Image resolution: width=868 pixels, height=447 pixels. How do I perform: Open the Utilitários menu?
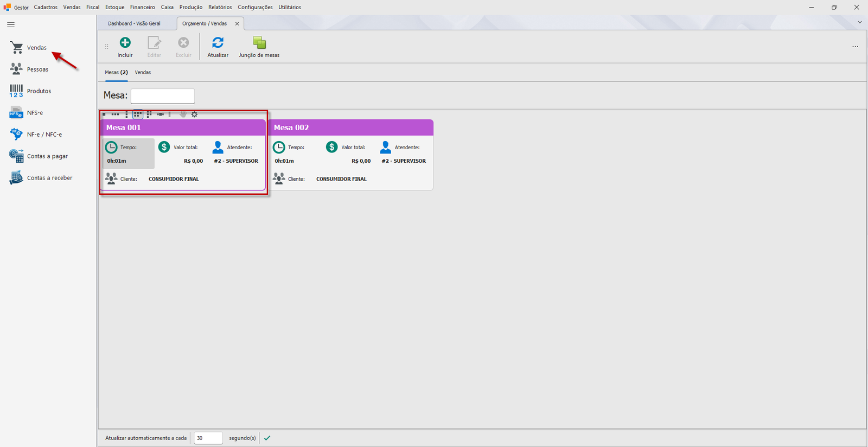point(290,7)
